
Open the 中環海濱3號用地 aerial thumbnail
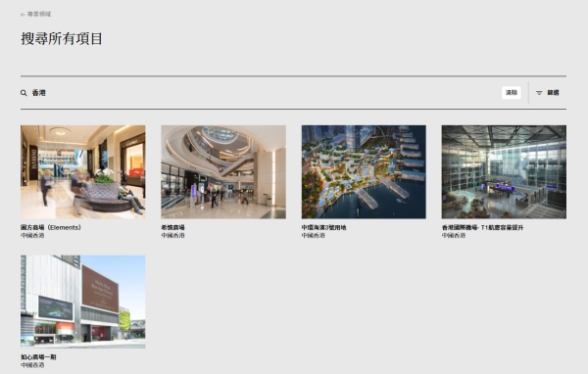364,172
